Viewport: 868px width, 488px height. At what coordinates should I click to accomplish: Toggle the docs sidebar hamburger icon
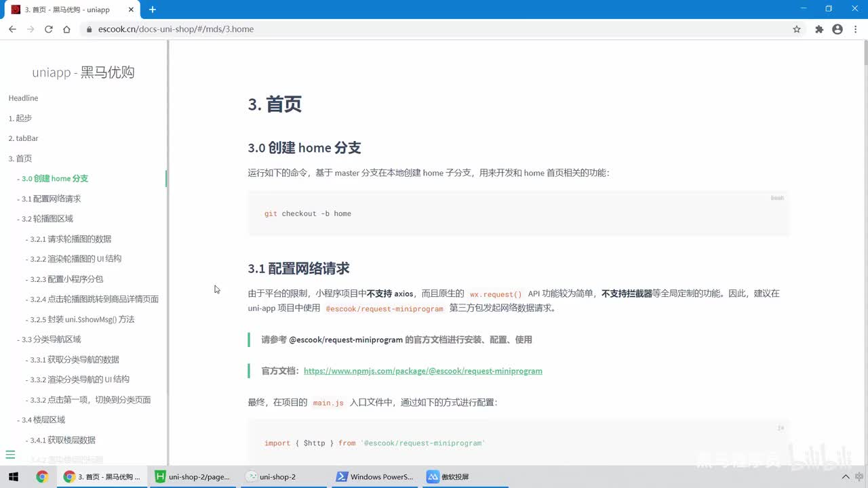[10, 455]
